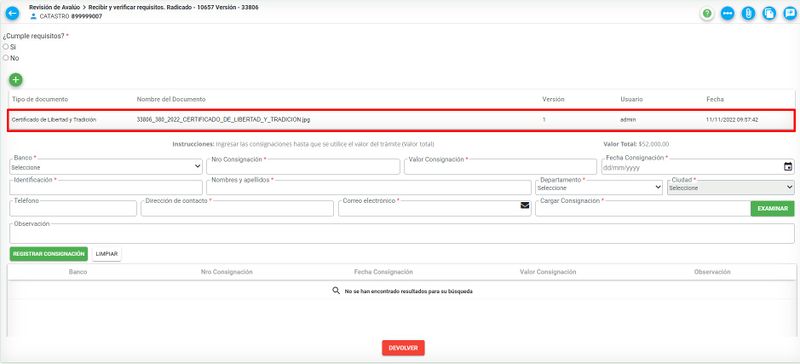The image size is (800, 364).
Task: Open the calendar picker for Fecha Consignación
Action: coord(788,166)
